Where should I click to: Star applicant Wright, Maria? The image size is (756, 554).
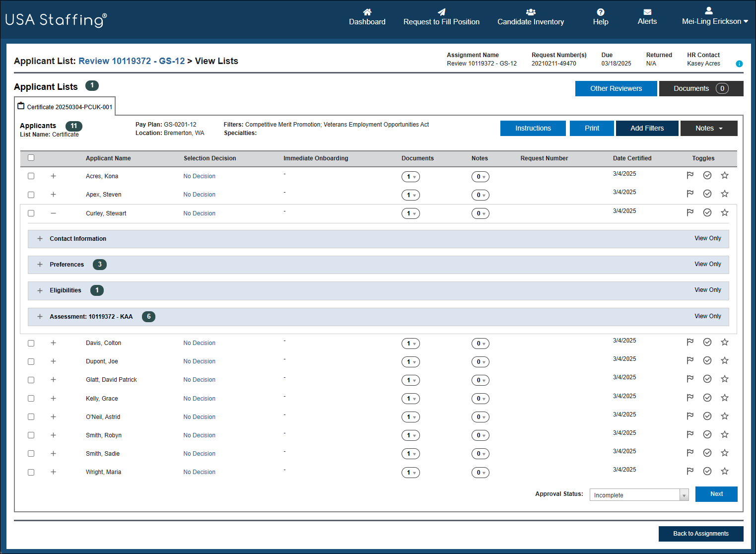(725, 471)
